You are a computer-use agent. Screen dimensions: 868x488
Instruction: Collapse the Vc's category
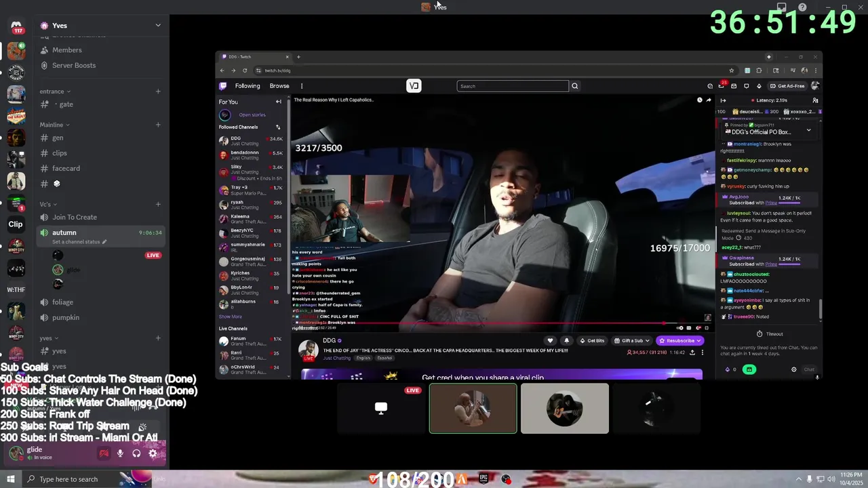[47, 204]
